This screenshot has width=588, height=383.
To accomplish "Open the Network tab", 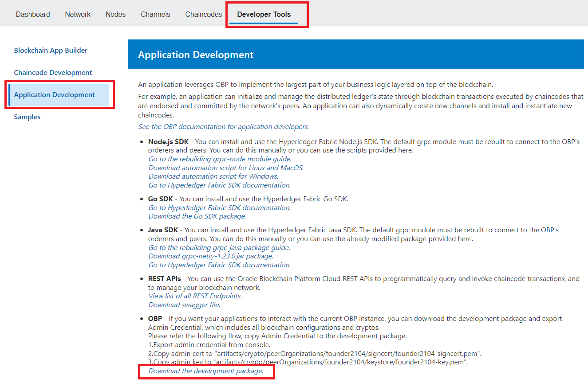I will (77, 14).
